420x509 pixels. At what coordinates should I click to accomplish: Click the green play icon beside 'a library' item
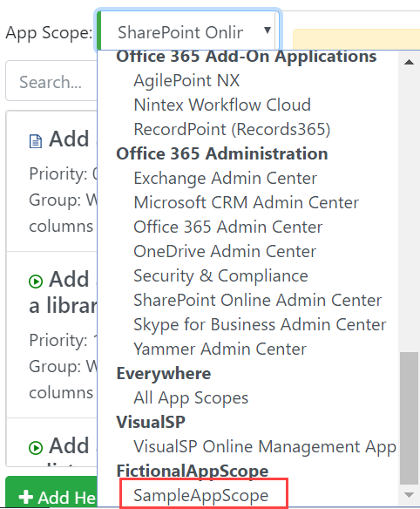click(x=36, y=282)
